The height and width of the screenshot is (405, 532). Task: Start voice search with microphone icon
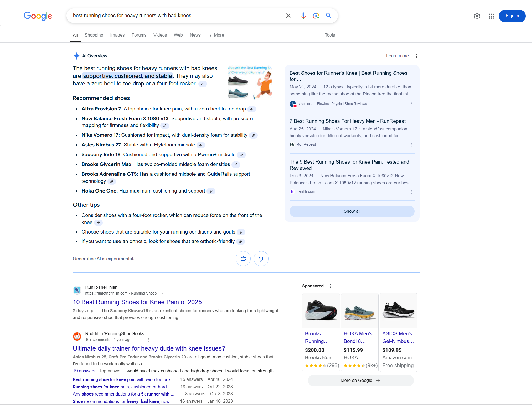coord(303,16)
